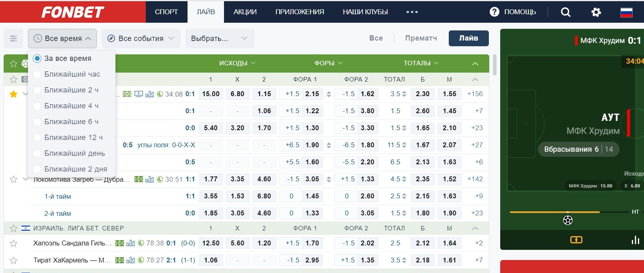Open the match center pitch icon for the 34:08 match

127,94
